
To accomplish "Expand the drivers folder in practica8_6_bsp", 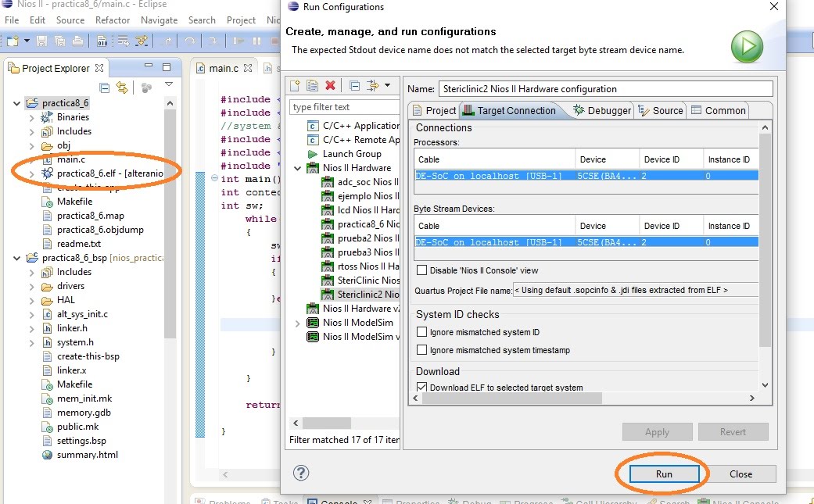I will 31,287.
